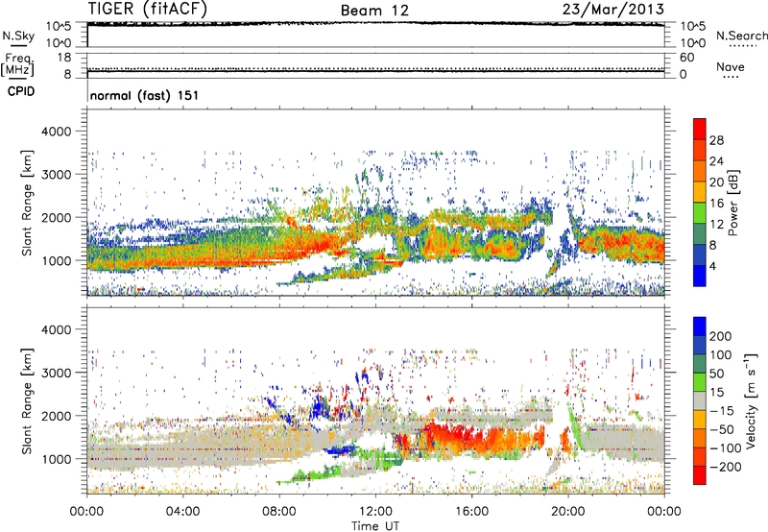Click 4000 on power panel range axis
This screenshot has height=532, width=768.
pyautogui.click(x=57, y=132)
